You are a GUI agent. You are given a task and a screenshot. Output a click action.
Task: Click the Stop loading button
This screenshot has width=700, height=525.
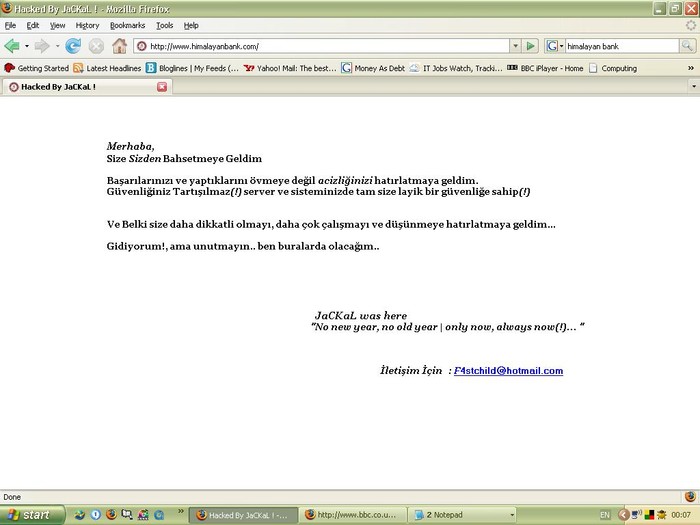[x=96, y=46]
